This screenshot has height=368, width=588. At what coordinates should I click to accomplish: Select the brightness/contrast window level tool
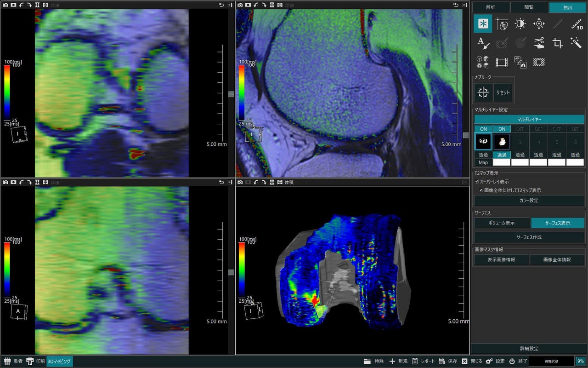(520, 24)
